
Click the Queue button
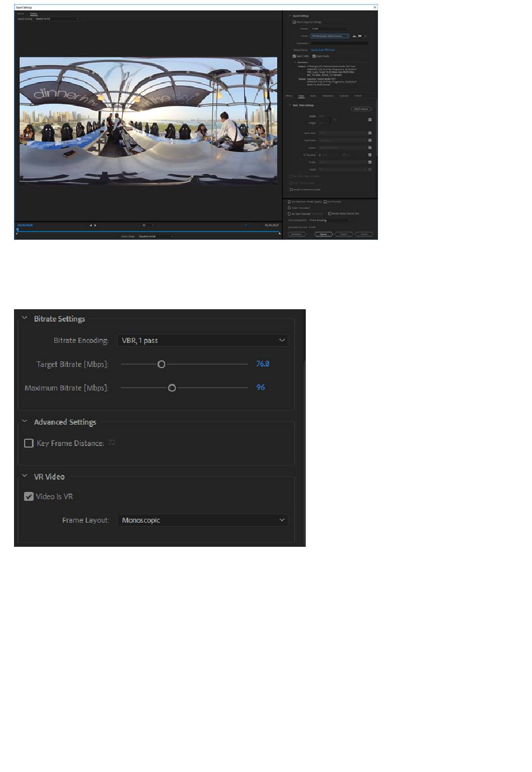coord(323,234)
